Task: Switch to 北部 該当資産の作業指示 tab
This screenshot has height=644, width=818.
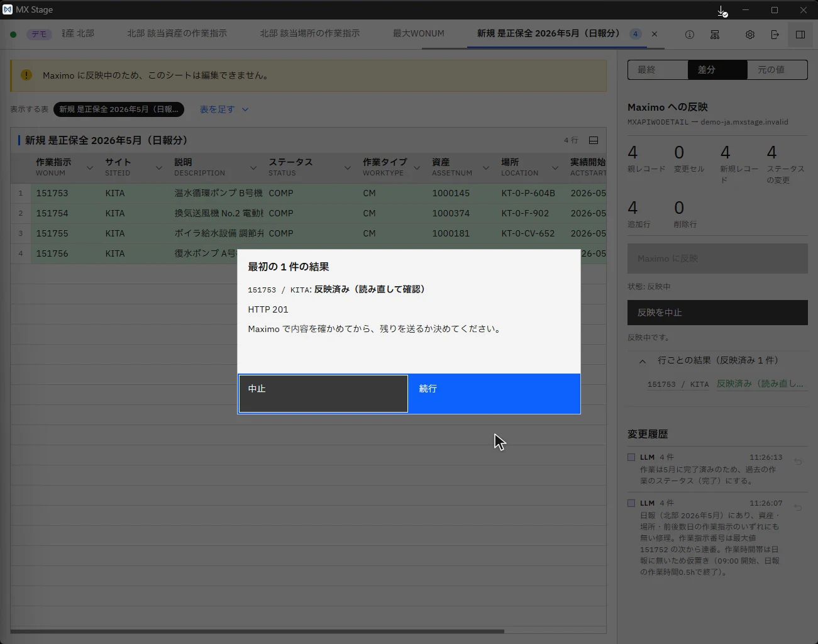Action: tap(177, 34)
